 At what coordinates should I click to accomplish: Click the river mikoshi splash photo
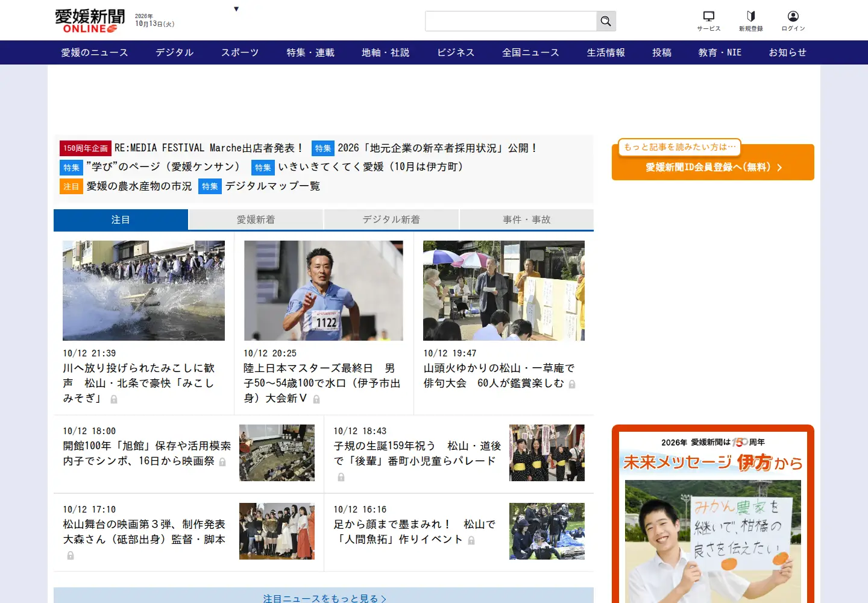coord(143,291)
